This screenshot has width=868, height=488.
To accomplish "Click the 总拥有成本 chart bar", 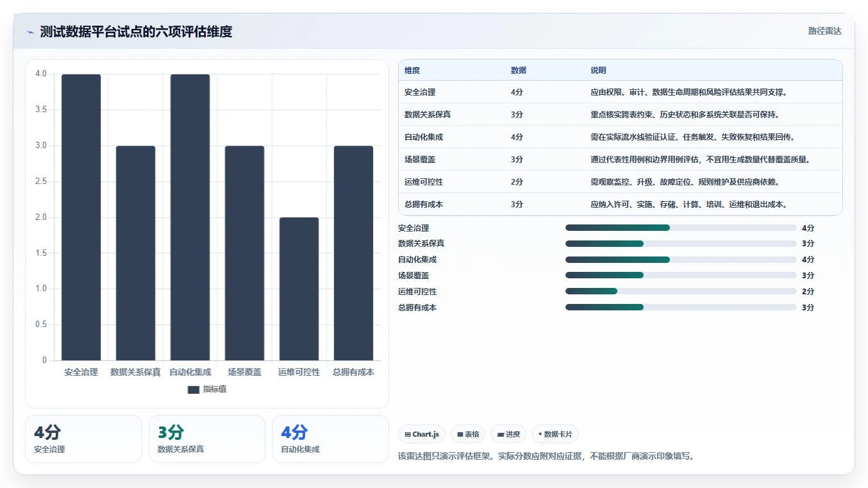I will click(353, 253).
